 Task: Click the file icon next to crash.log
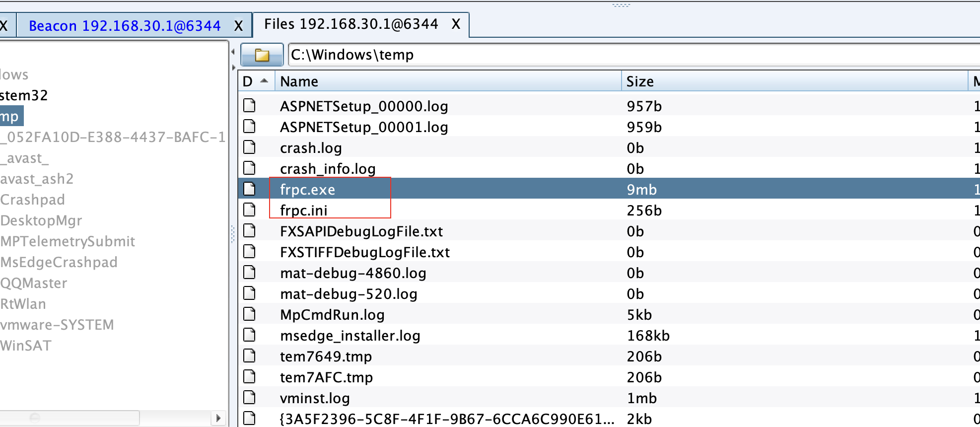tap(249, 147)
